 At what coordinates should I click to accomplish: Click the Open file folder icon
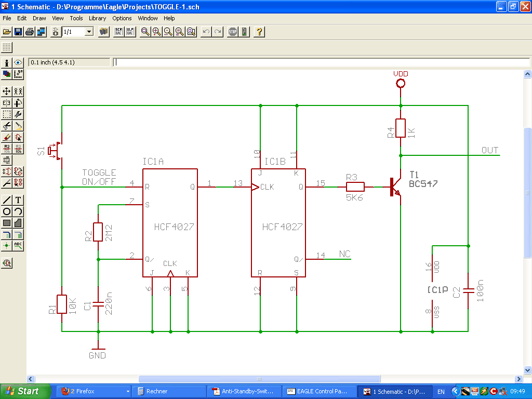coord(6,32)
